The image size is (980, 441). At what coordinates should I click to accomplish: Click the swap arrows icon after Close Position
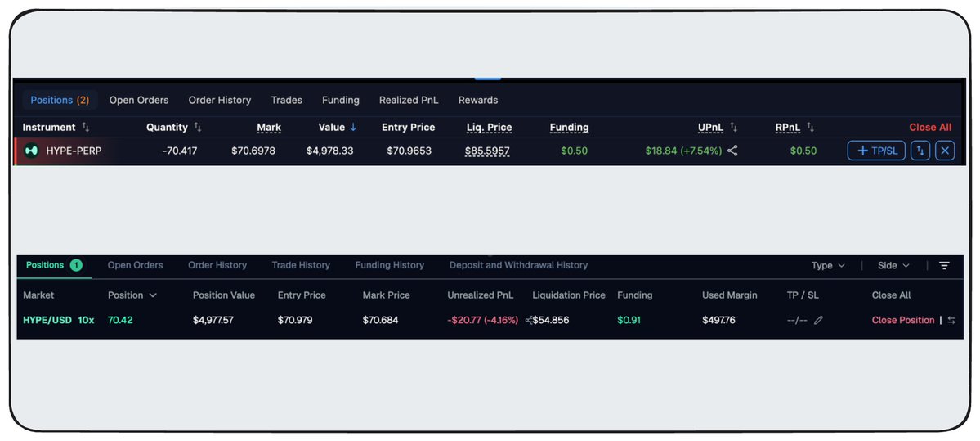(x=951, y=320)
